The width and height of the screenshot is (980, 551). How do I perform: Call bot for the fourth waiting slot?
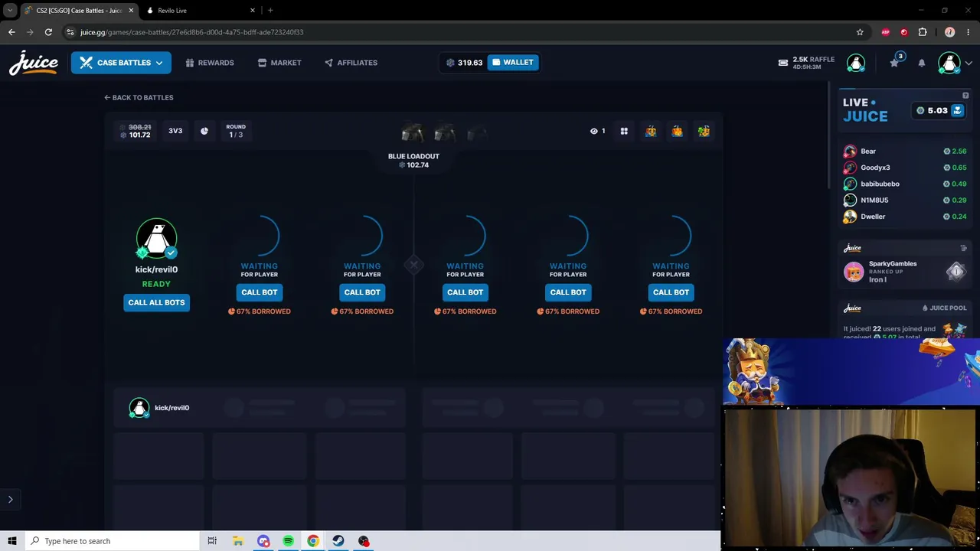[x=568, y=292]
